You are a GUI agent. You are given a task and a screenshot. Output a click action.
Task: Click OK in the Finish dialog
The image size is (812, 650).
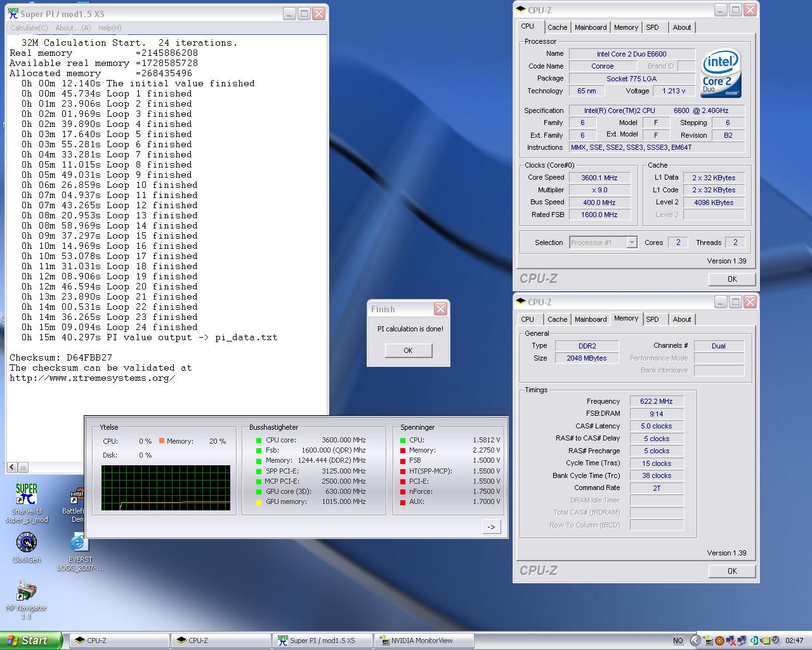408,350
